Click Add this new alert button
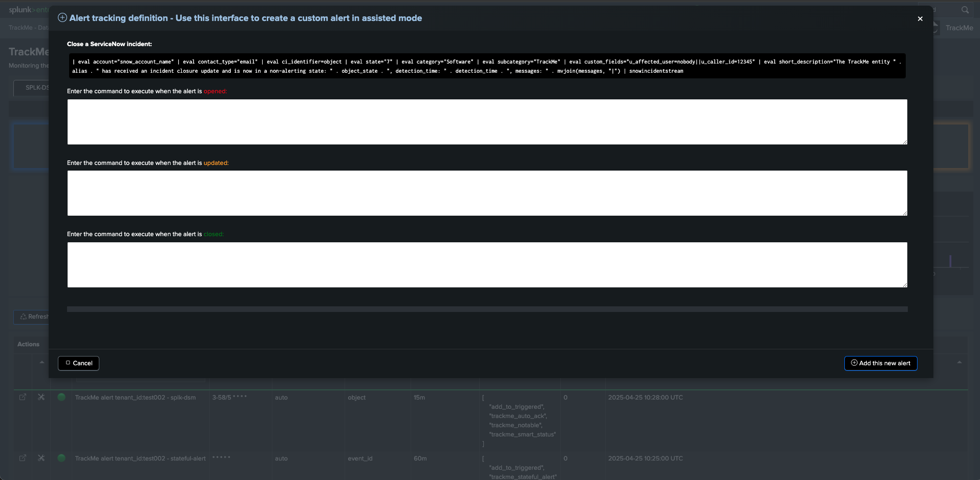This screenshot has height=480, width=980. click(880, 363)
